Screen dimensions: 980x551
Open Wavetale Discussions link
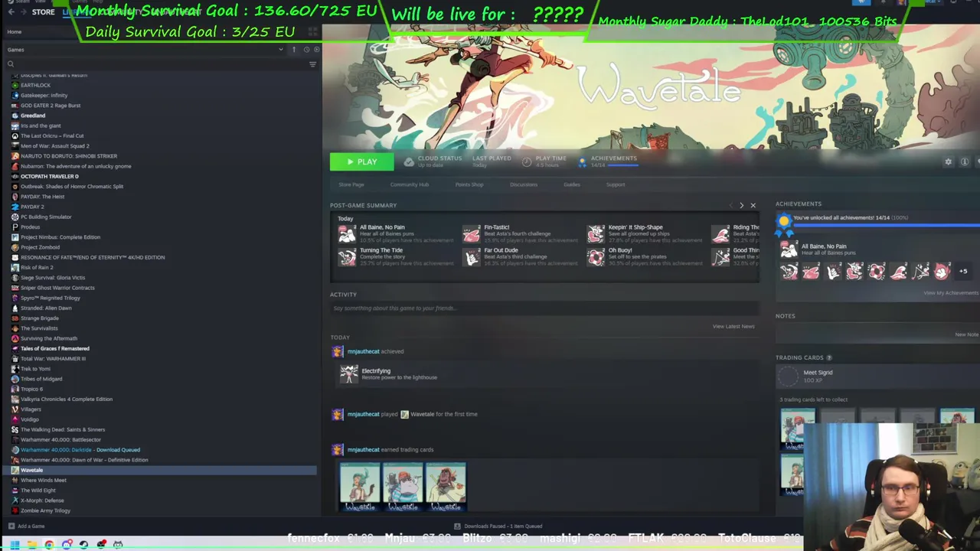coord(524,184)
